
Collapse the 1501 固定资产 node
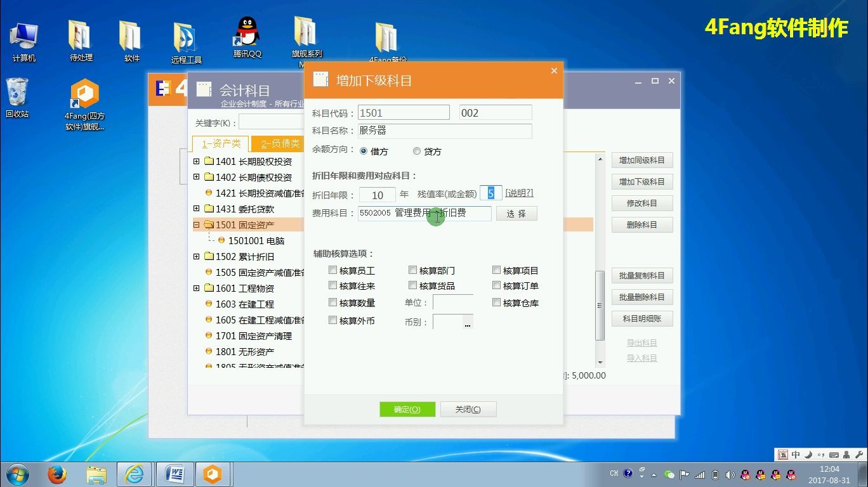click(196, 224)
